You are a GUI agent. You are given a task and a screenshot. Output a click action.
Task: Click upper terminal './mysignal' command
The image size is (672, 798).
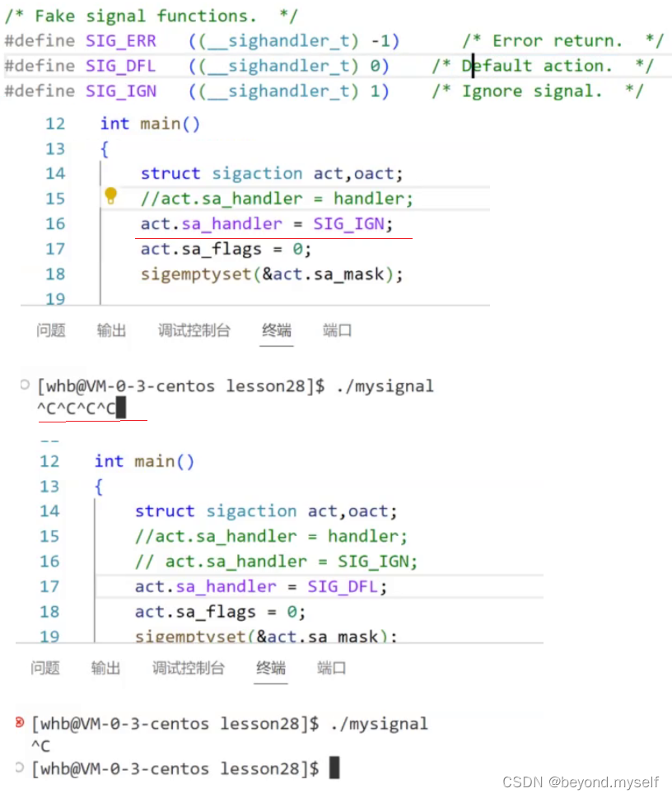tap(385, 385)
